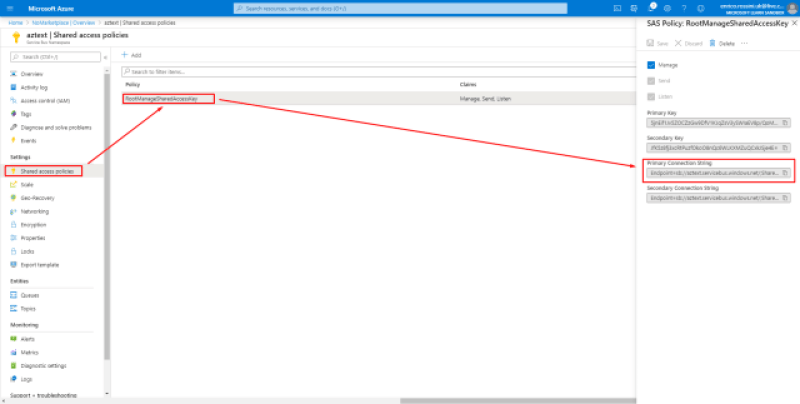
Task: Open Alerts under Monitoring
Action: click(x=28, y=339)
